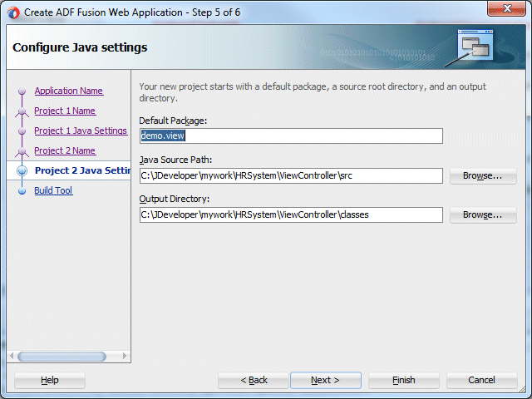
Task: Select the Project 2 Name step
Action: pos(65,150)
